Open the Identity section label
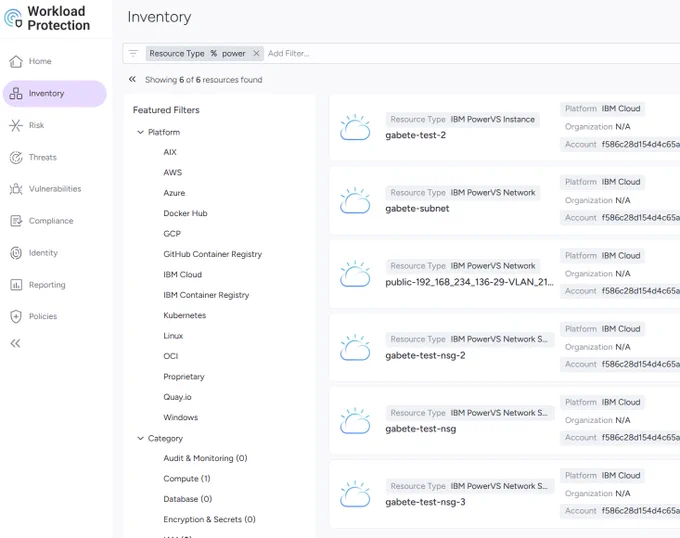This screenshot has width=680, height=538. (x=43, y=253)
